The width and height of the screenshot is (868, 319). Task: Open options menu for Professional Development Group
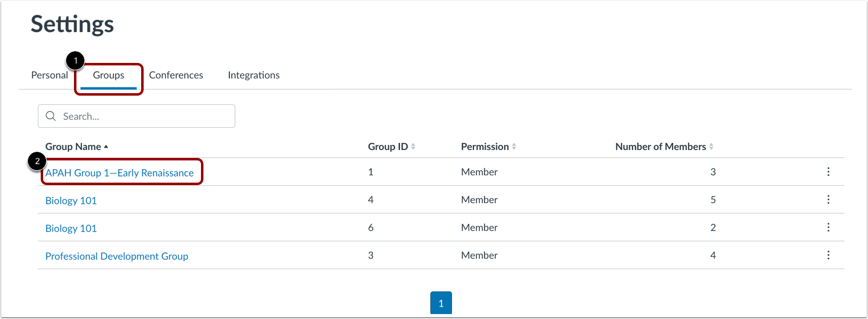[829, 255]
